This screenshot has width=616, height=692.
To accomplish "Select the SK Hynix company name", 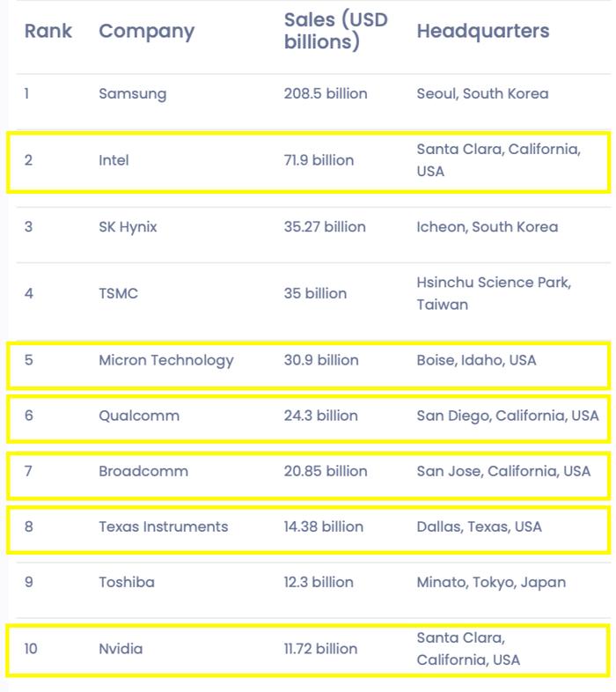I will click(128, 227).
